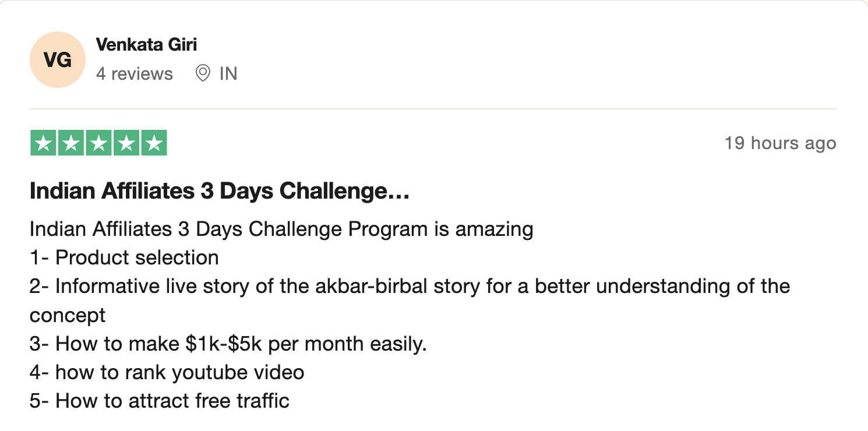The image size is (868, 431).
Task: Click the 'IN' country code
Action: (228, 74)
